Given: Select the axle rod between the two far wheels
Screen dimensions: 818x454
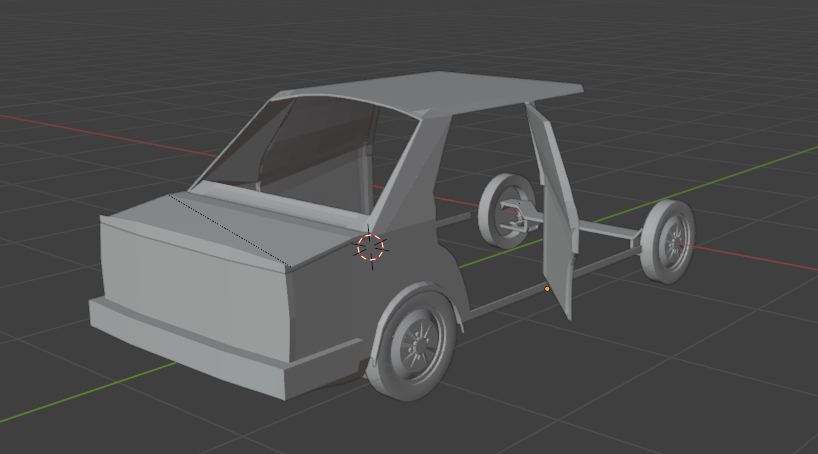Looking at the screenshot, I should pyautogui.click(x=600, y=231).
